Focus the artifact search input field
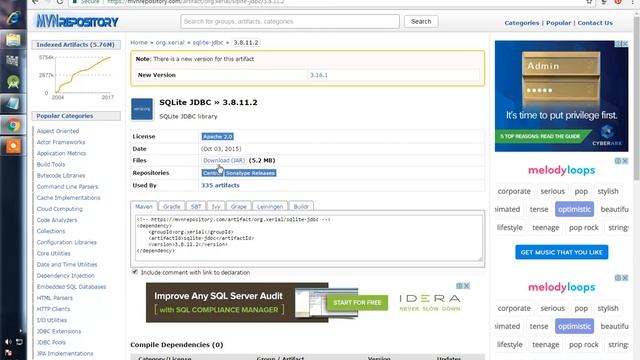640x360 pixels. [x=290, y=21]
